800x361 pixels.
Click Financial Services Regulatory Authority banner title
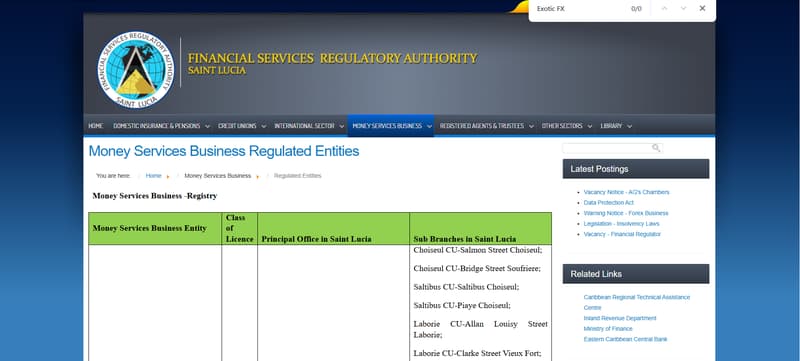point(332,58)
